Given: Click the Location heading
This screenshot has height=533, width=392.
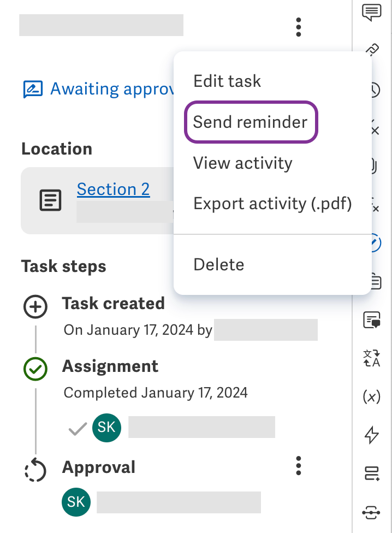Looking at the screenshot, I should (x=57, y=149).
